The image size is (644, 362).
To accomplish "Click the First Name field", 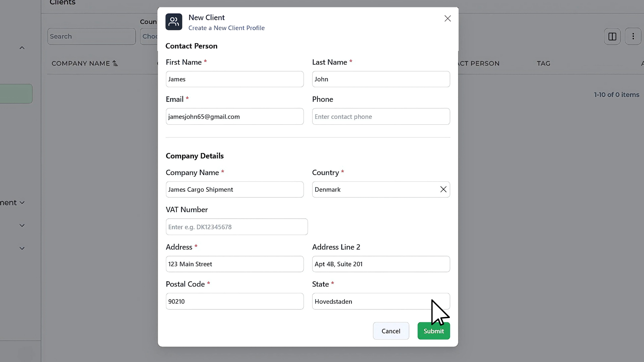I will tap(234, 79).
